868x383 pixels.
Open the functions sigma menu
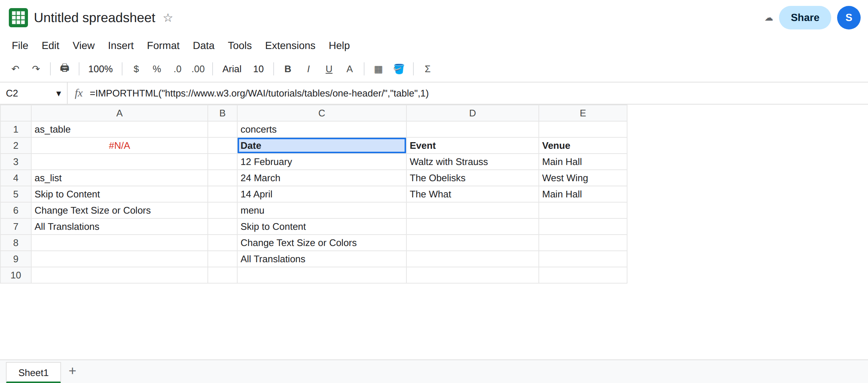click(x=427, y=69)
